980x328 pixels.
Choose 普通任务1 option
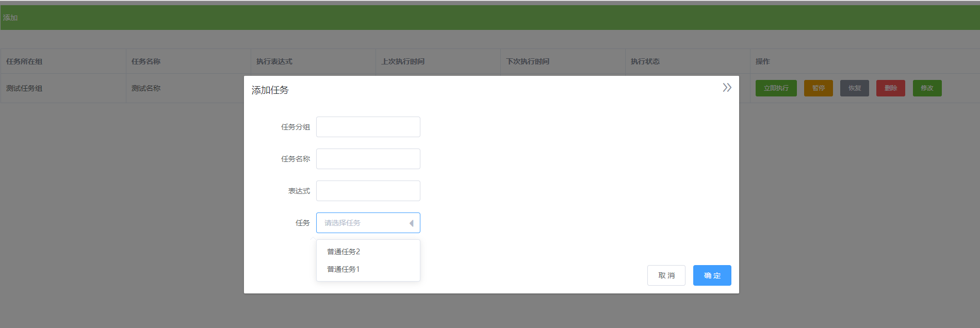(x=368, y=269)
